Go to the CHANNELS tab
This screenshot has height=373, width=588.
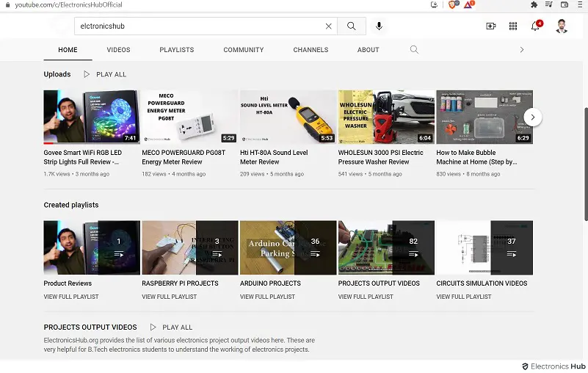pyautogui.click(x=311, y=49)
